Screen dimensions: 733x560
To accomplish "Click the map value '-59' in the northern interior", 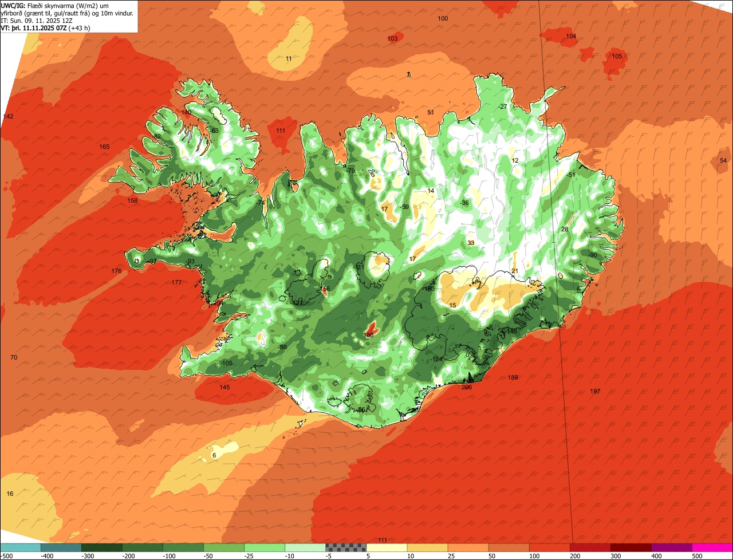I will pyautogui.click(x=404, y=207).
